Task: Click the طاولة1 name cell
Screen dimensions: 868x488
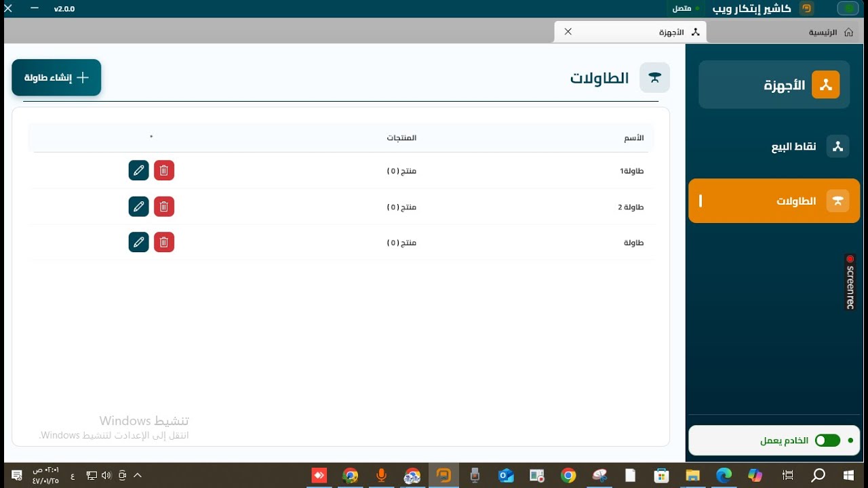Action: point(631,171)
